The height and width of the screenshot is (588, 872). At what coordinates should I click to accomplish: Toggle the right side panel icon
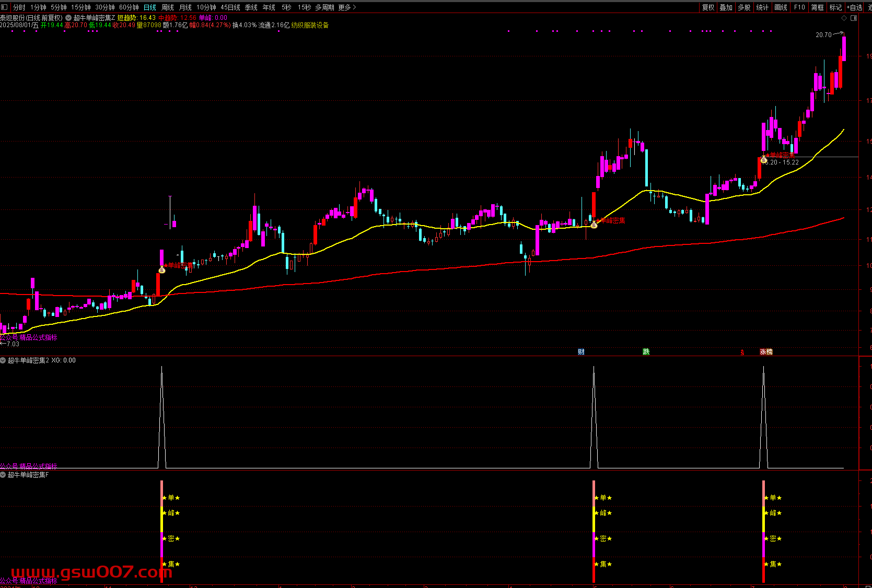pyautogui.click(x=854, y=18)
